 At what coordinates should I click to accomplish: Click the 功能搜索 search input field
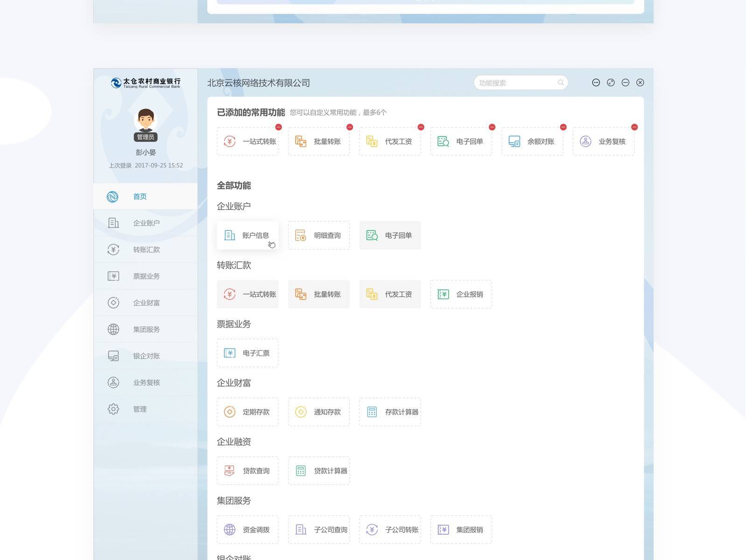tap(516, 83)
